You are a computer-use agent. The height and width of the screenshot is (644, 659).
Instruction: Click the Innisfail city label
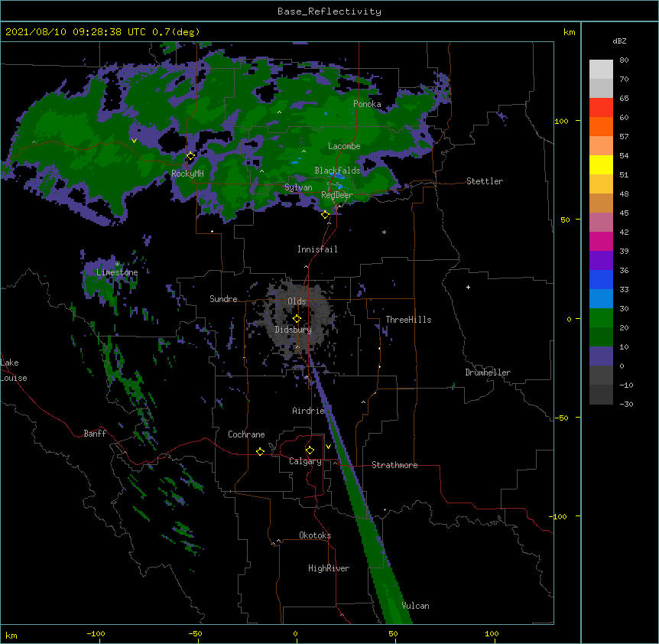pos(317,249)
